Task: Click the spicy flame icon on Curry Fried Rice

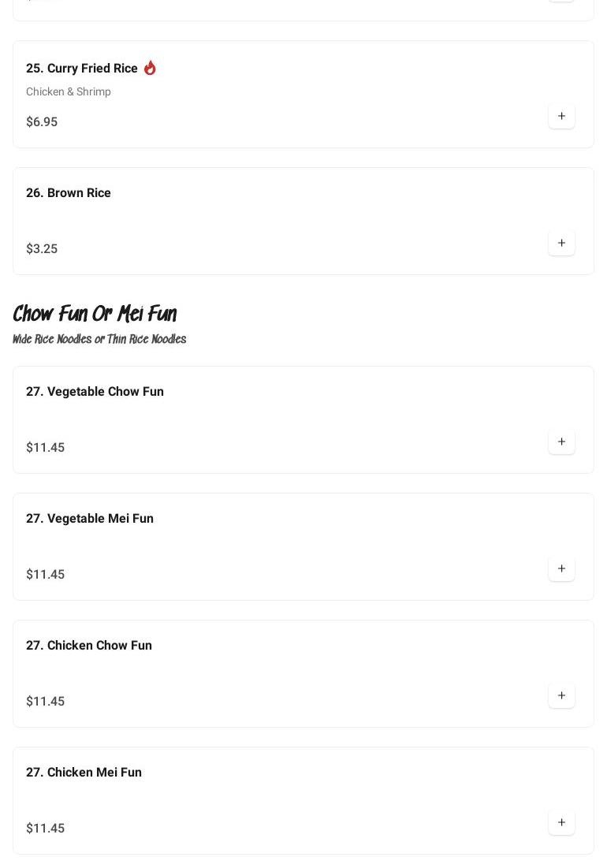Action: coord(150,69)
